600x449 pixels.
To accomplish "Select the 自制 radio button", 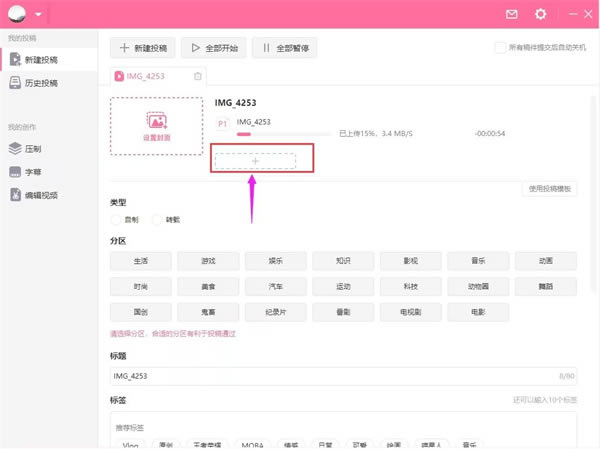I will point(116,220).
